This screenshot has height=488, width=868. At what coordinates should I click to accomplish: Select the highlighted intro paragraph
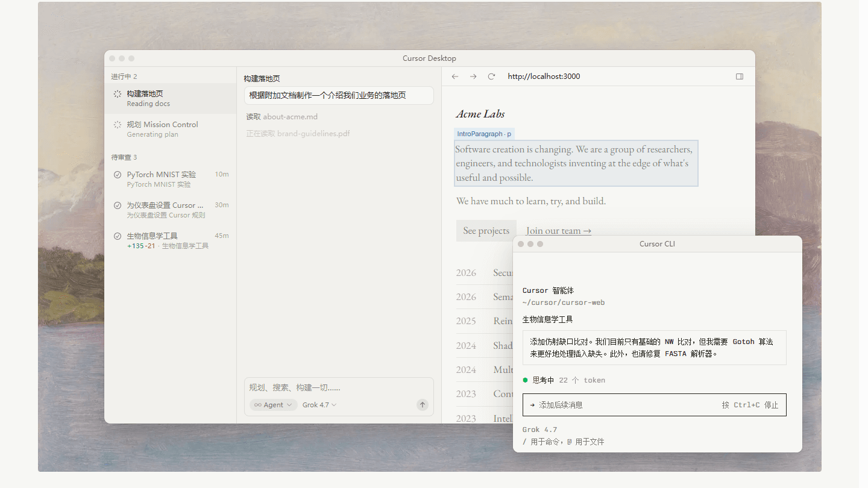pos(577,163)
